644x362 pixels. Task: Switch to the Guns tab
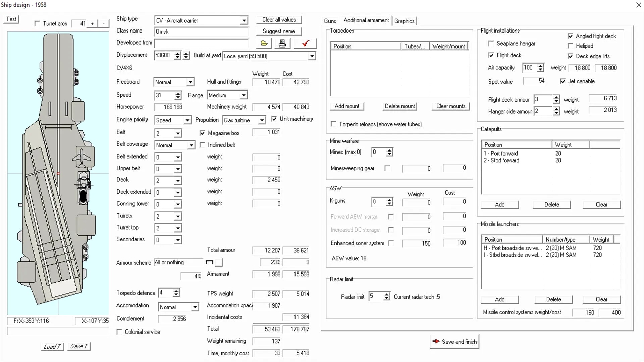[x=330, y=21]
